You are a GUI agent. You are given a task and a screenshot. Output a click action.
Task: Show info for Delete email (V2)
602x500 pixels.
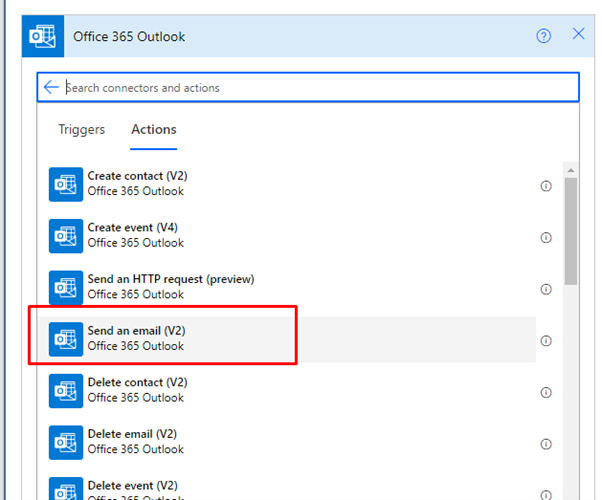coord(546,444)
